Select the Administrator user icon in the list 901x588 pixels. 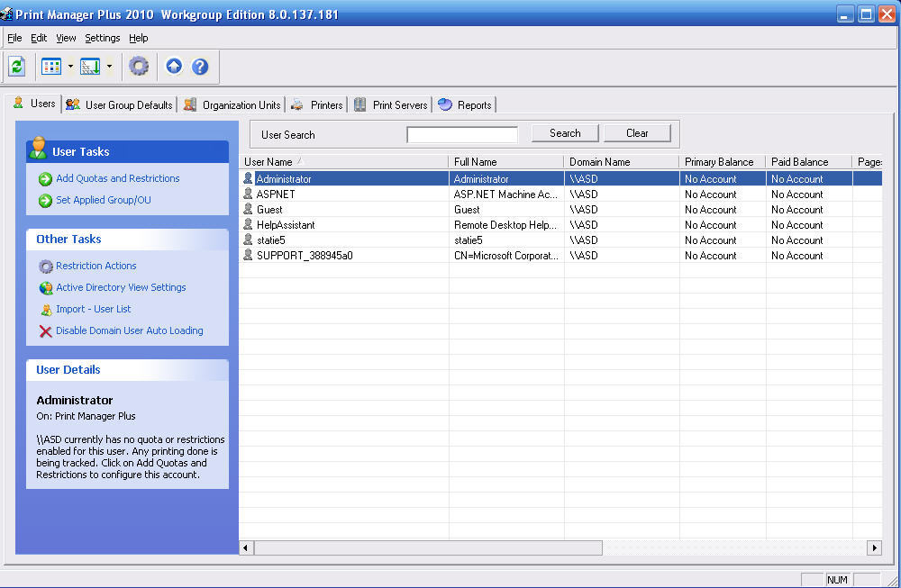tap(247, 178)
